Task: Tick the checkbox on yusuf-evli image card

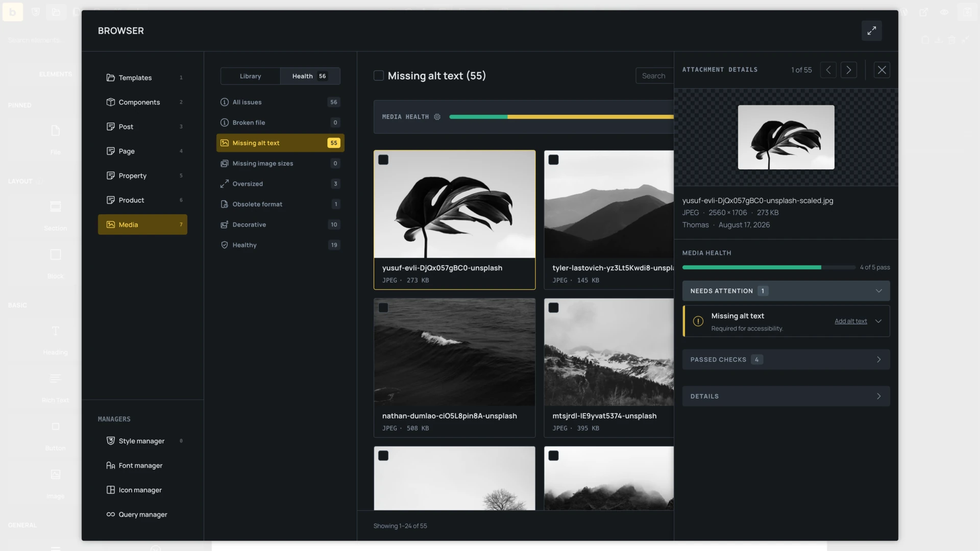Action: pos(383,160)
